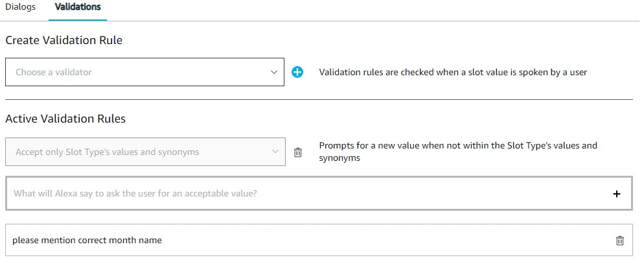Open the Accept only Slot Type's values combo box
Viewport: 644px width, 262px height.
pyautogui.click(x=145, y=152)
